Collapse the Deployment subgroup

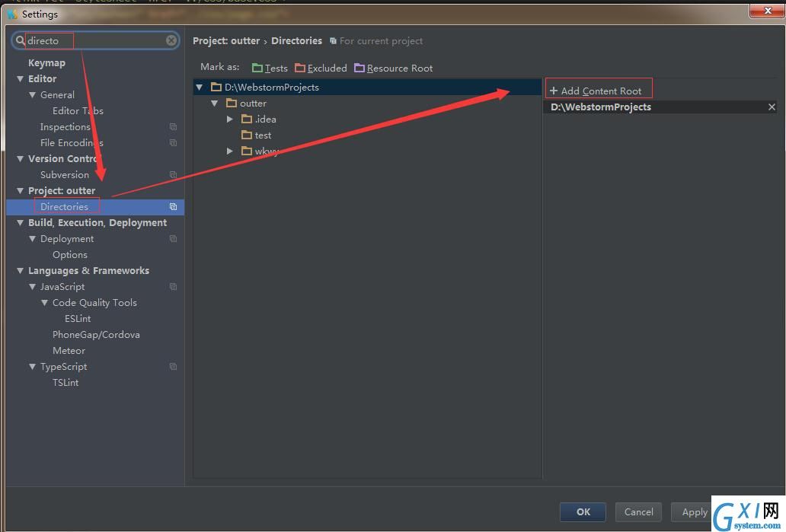32,239
